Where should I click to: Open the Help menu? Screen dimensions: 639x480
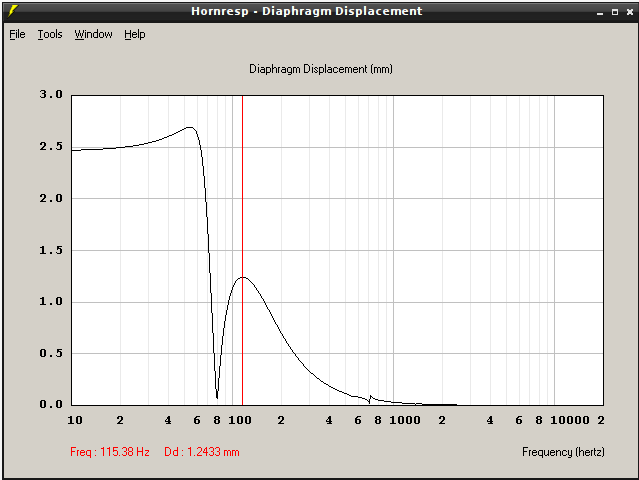(x=134, y=34)
